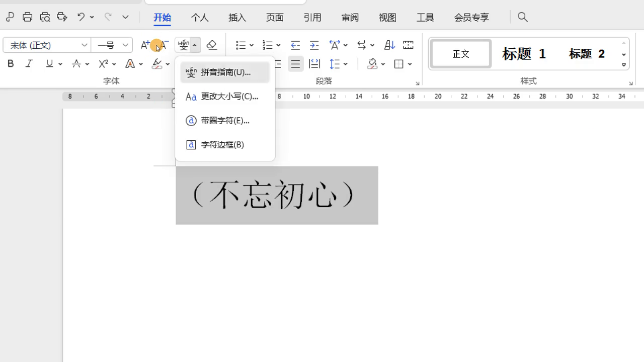Expand the highlight color dropdown arrow
This screenshot has height=362, width=644.
point(168,64)
